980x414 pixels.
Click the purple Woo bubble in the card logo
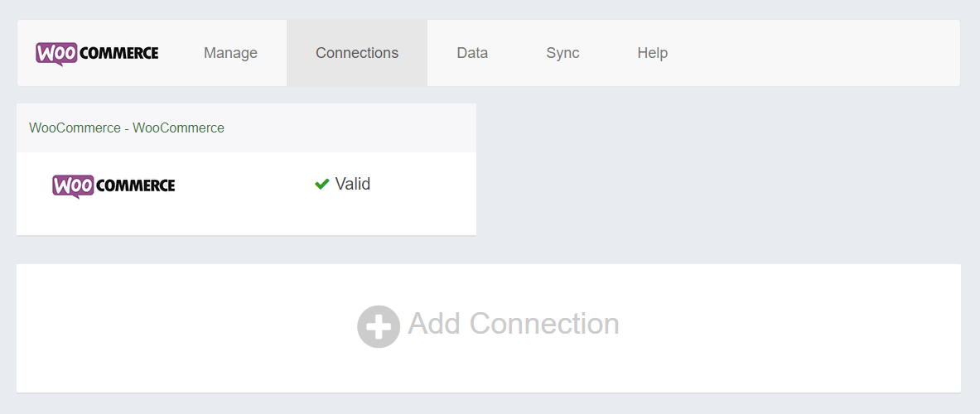(73, 186)
